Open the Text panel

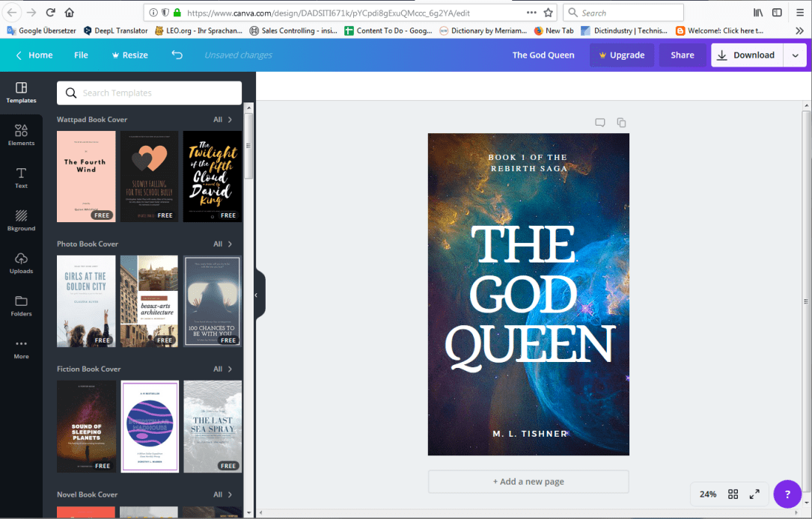pyautogui.click(x=21, y=178)
